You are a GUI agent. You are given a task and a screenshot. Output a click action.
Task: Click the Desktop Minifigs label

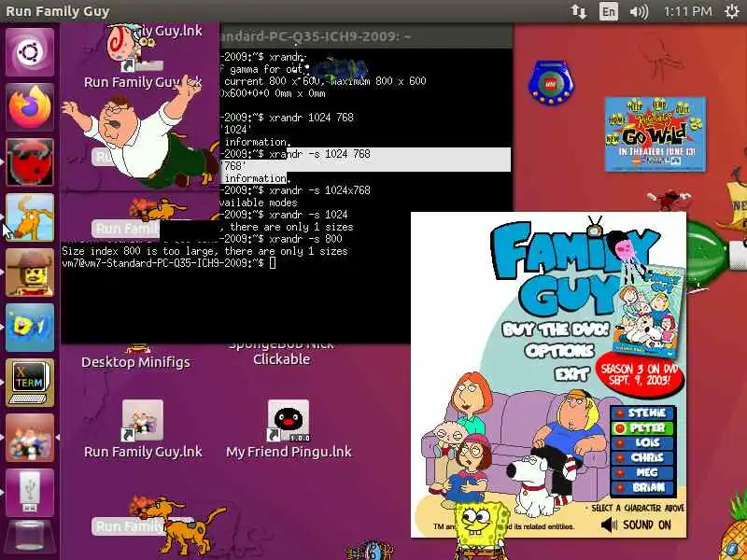pyautogui.click(x=135, y=362)
